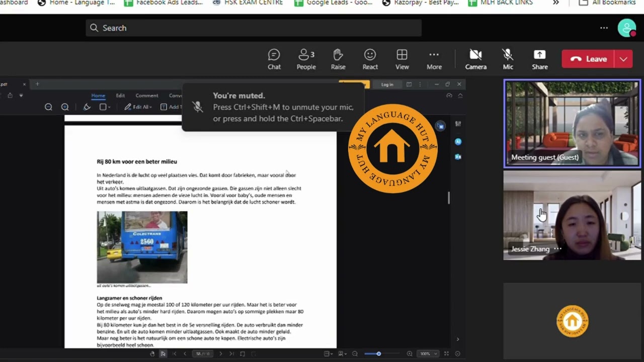The width and height of the screenshot is (644, 362).
Task: Show the People participants list
Action: 306,59
